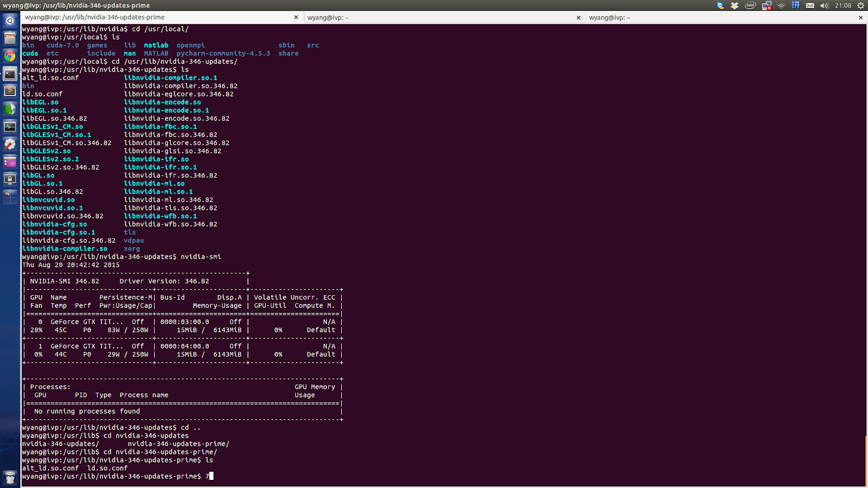Close the nvidia-346-updates-prime terminal tab
The width and height of the screenshot is (868, 488).
[296, 17]
